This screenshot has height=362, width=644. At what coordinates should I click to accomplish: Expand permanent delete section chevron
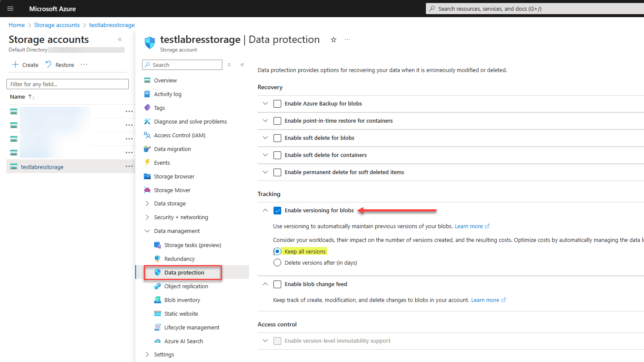pos(265,172)
